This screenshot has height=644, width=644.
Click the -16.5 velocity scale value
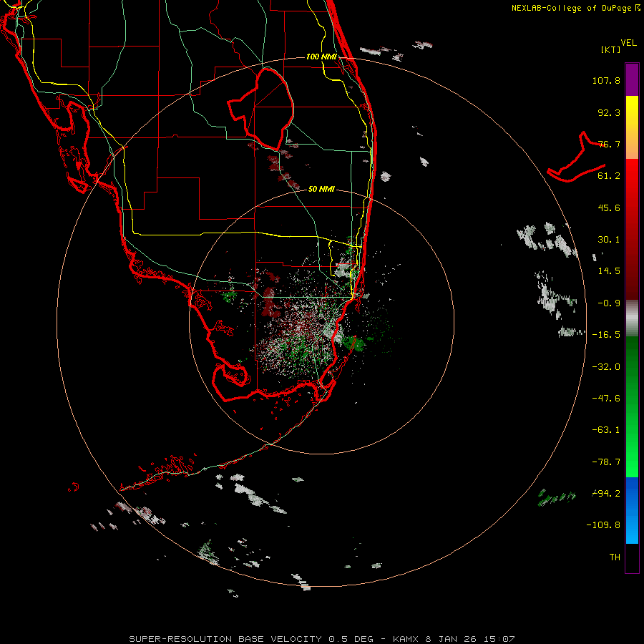coord(606,335)
